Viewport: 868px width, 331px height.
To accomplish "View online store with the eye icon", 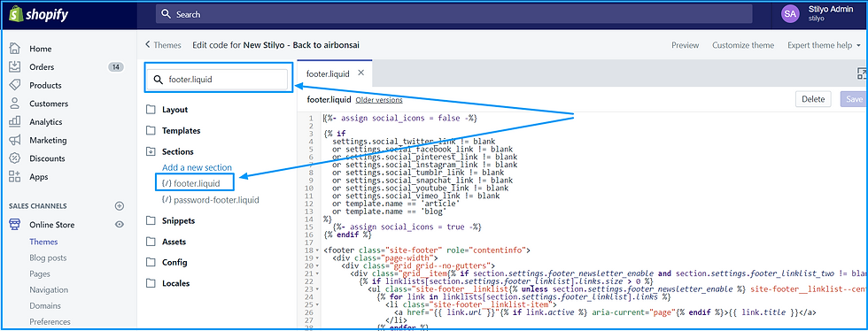I will pyautogui.click(x=119, y=225).
